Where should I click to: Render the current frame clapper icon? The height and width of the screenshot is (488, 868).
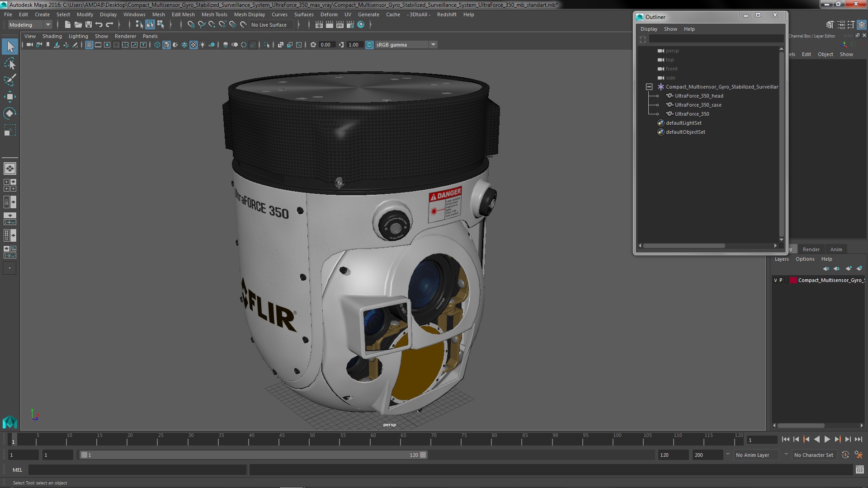330,25
